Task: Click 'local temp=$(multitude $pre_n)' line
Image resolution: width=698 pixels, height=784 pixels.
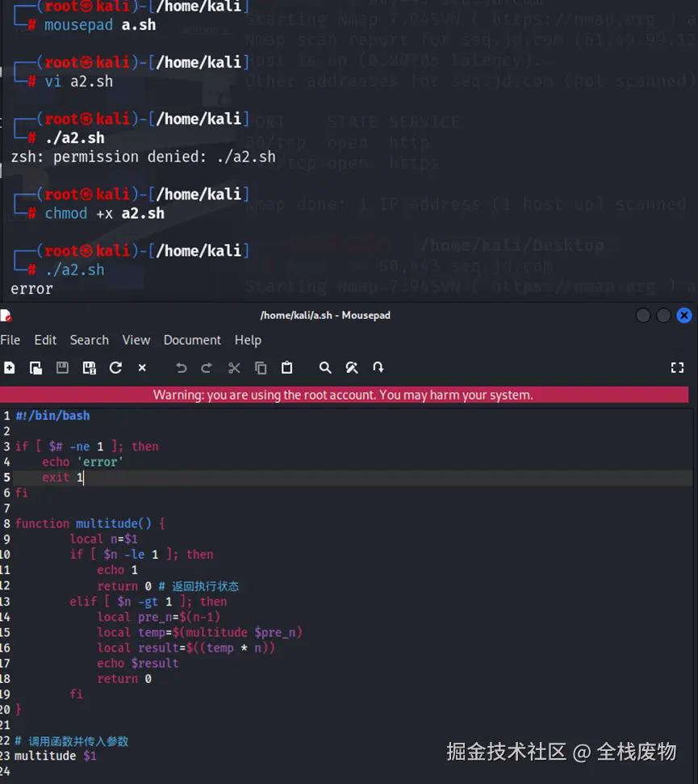Action: (200, 632)
